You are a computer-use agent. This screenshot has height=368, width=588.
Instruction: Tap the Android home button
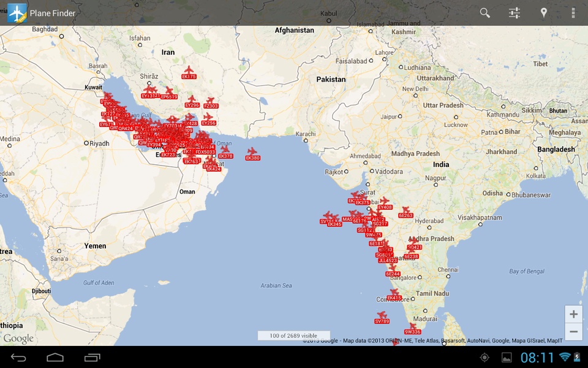(x=55, y=358)
